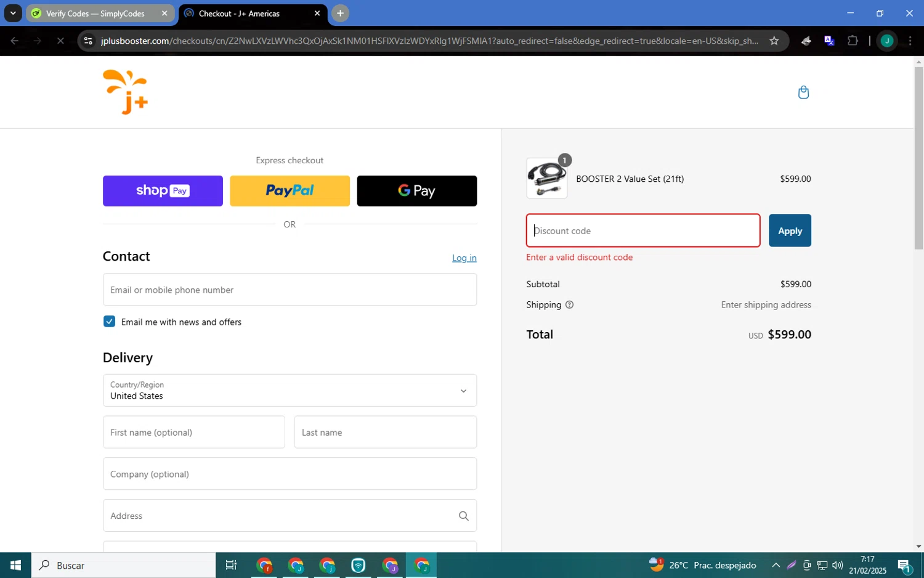Open the tab search dropdown arrow

click(x=13, y=13)
